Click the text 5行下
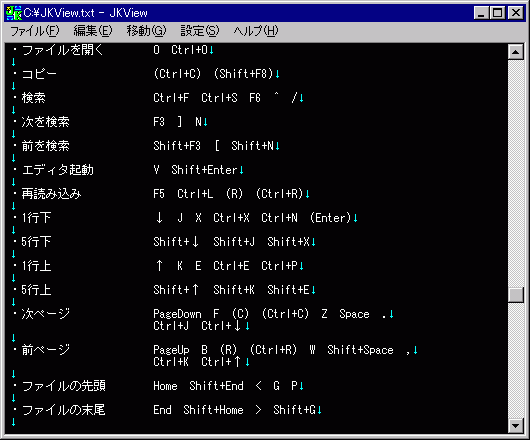The width and height of the screenshot is (530, 440). (36, 242)
